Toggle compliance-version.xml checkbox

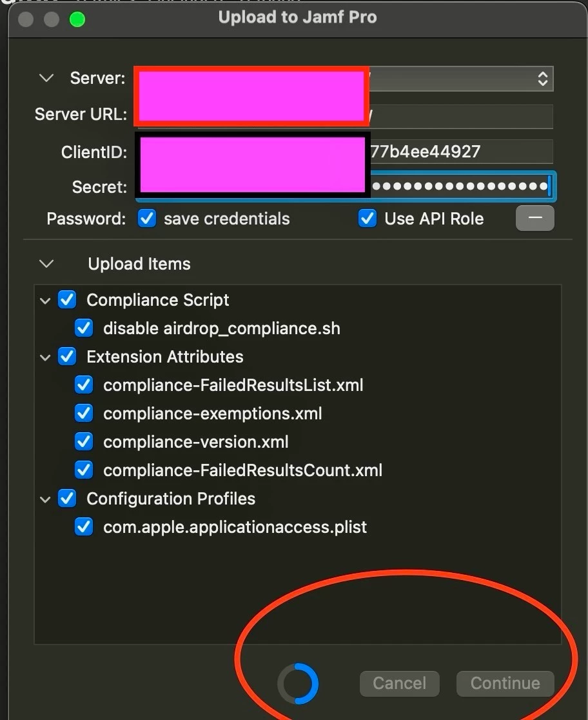click(84, 442)
